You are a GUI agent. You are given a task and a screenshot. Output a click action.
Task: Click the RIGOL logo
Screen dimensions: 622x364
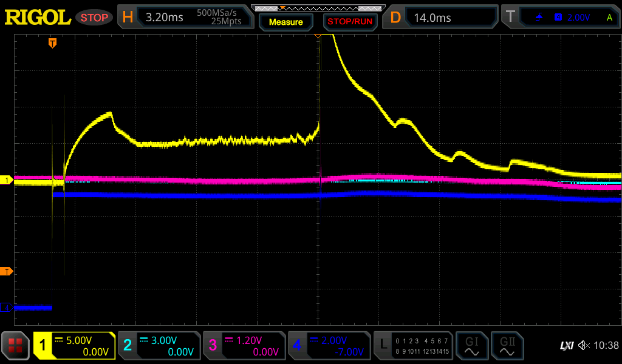point(38,18)
